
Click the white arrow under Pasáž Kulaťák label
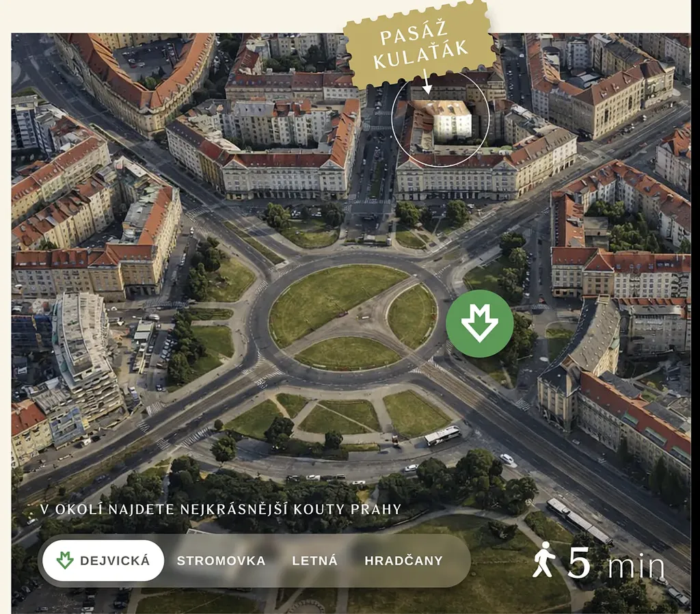coord(425,82)
